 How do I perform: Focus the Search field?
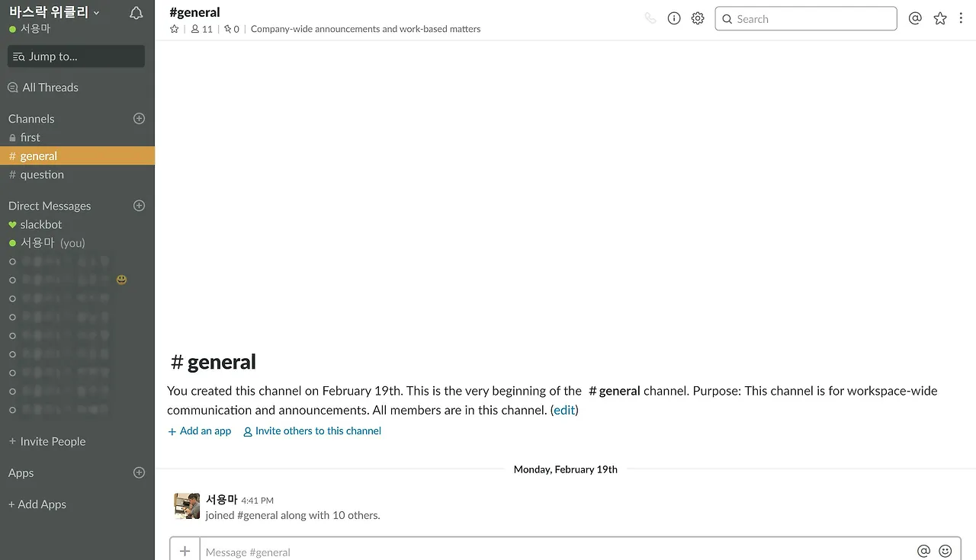click(x=806, y=18)
